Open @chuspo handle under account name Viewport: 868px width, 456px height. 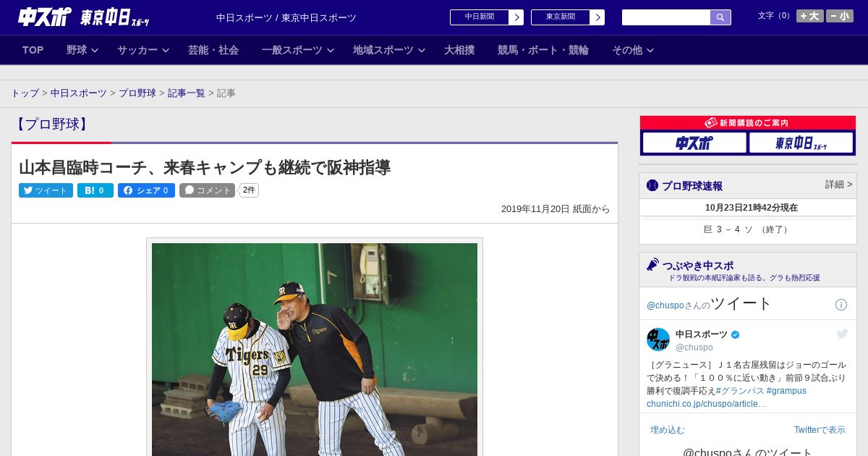pyautogui.click(x=694, y=347)
